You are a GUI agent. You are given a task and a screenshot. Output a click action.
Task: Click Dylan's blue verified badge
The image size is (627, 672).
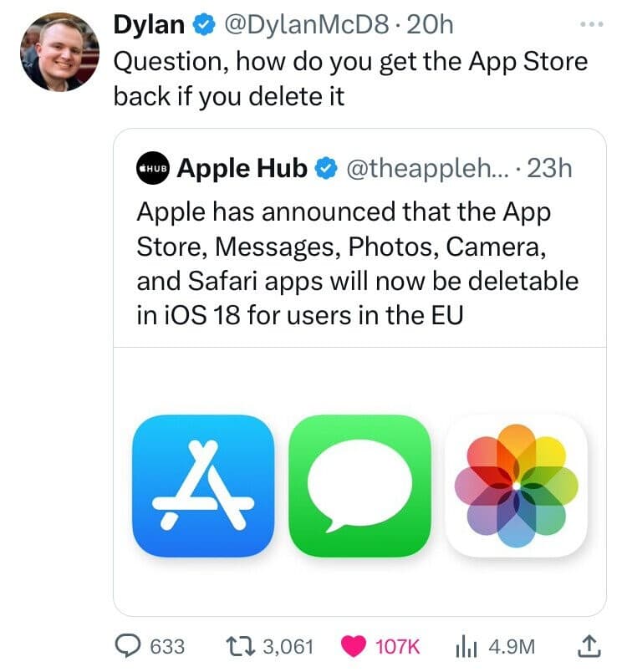(204, 25)
